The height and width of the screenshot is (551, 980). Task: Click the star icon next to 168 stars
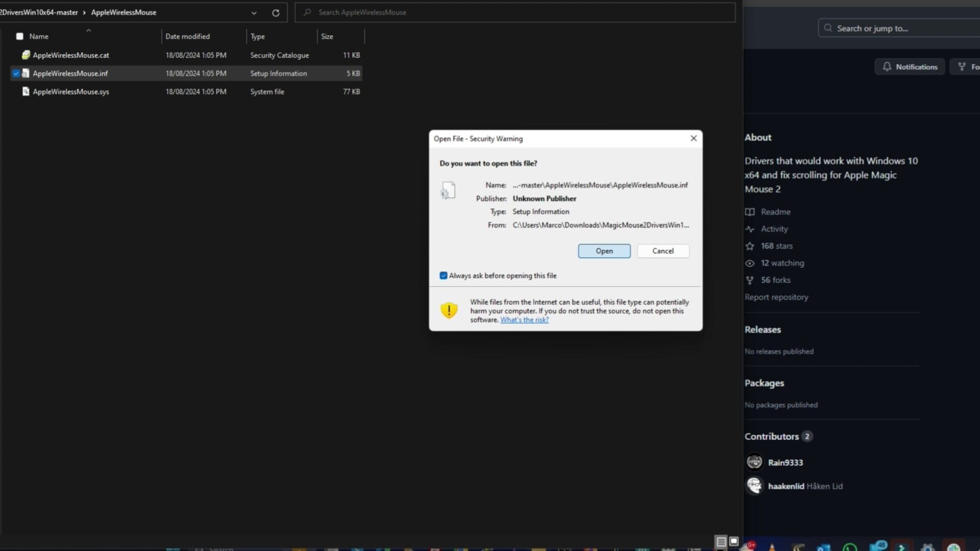pyautogui.click(x=750, y=246)
